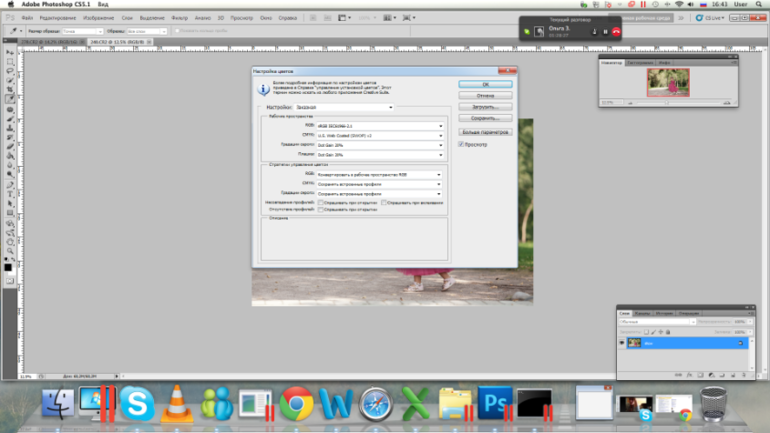This screenshot has width=770, height=433.
Task: Hide the layer using its eye icon
Action: (x=621, y=343)
